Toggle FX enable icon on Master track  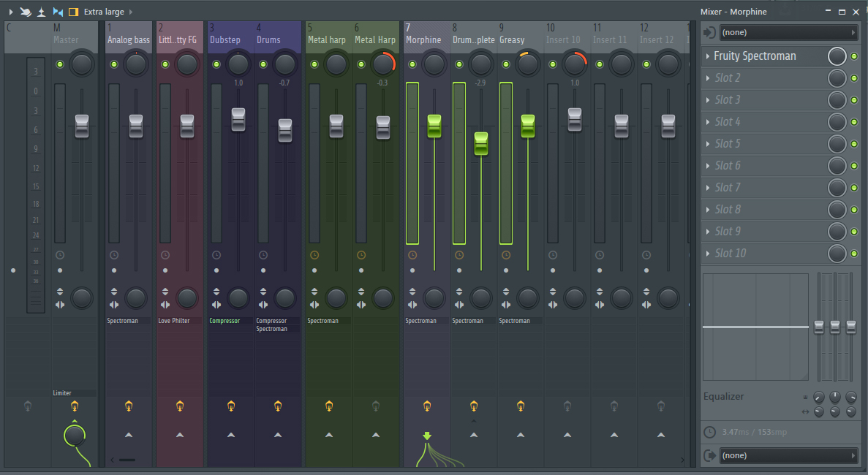click(74, 406)
